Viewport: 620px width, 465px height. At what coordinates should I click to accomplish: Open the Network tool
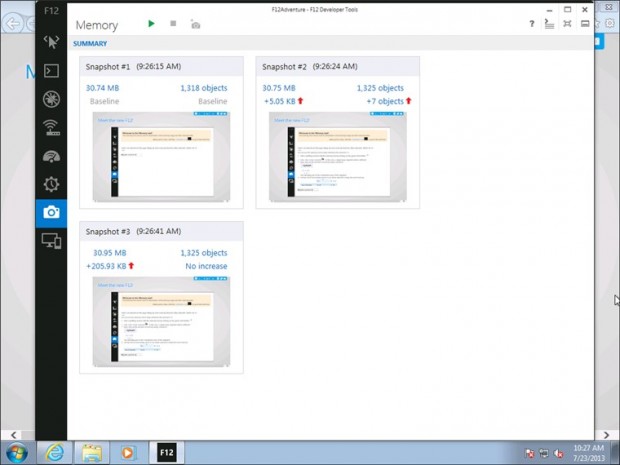51,127
